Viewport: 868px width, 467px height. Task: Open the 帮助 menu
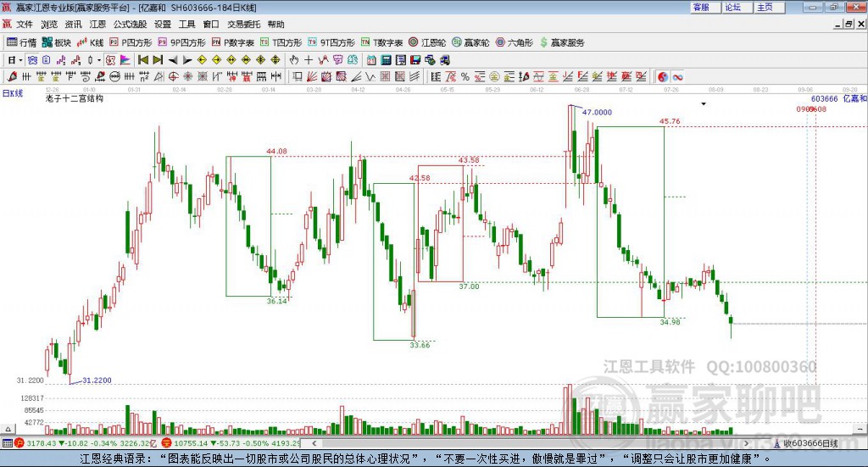pyautogui.click(x=275, y=25)
